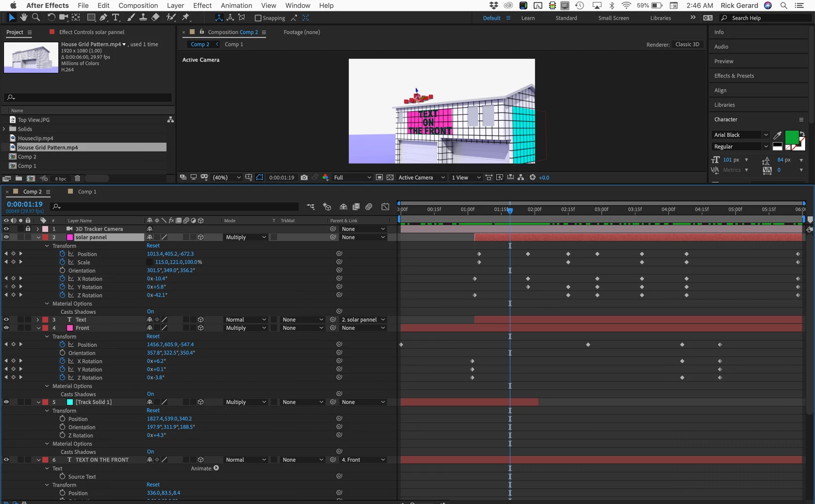Viewport: 815px width, 504px height.
Task: Expand the Text layer 3 properties
Action: click(x=38, y=320)
